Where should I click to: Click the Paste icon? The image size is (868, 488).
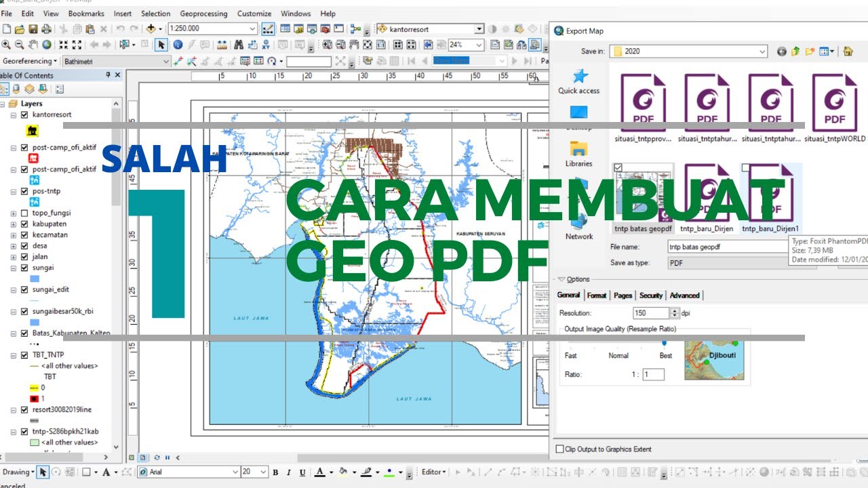[90, 28]
